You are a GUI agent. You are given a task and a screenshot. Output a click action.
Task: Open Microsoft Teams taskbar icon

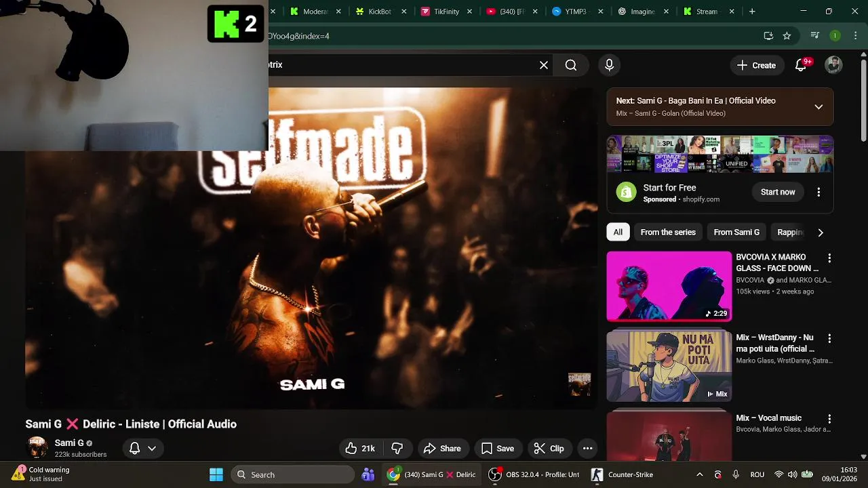click(x=368, y=474)
